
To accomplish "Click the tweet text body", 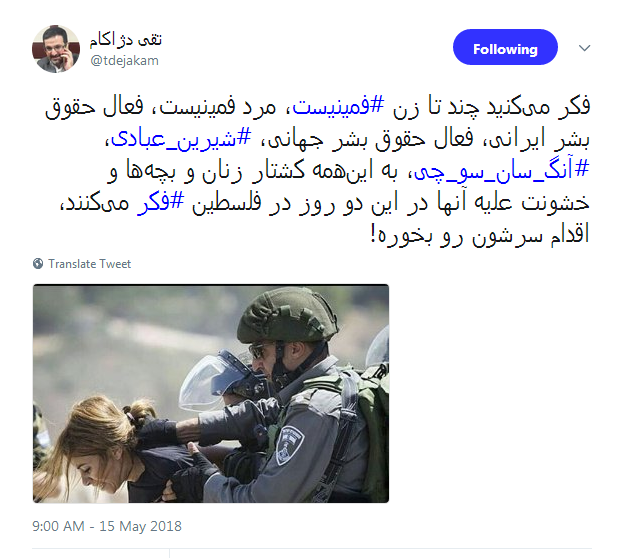I will [x=317, y=171].
